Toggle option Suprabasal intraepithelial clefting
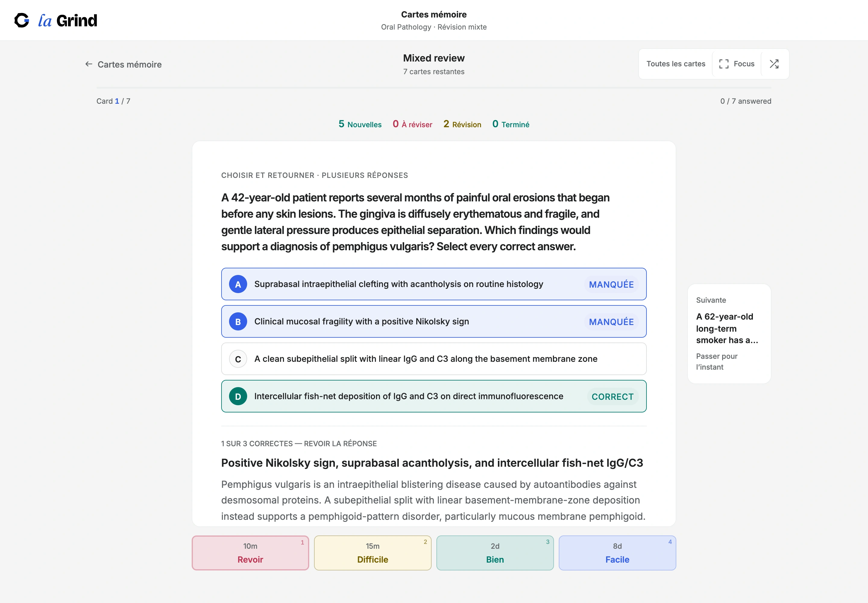 coord(434,284)
